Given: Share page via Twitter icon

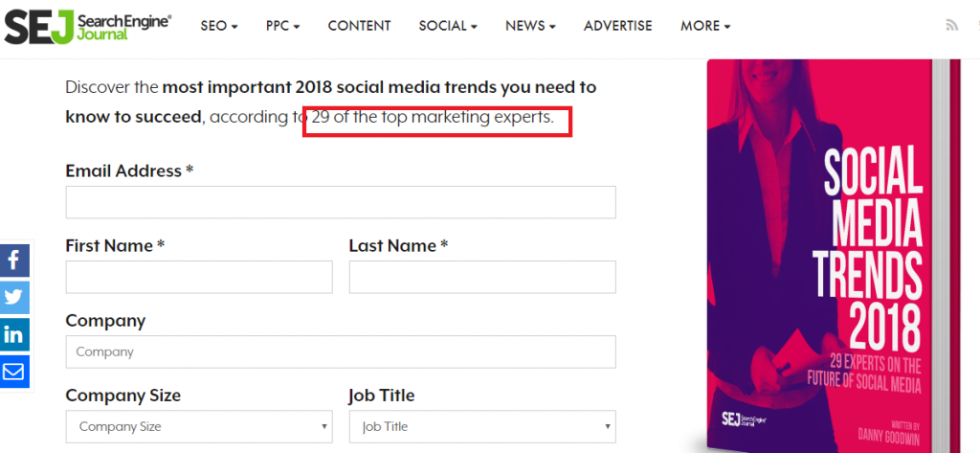Looking at the screenshot, I should pyautogui.click(x=14, y=297).
